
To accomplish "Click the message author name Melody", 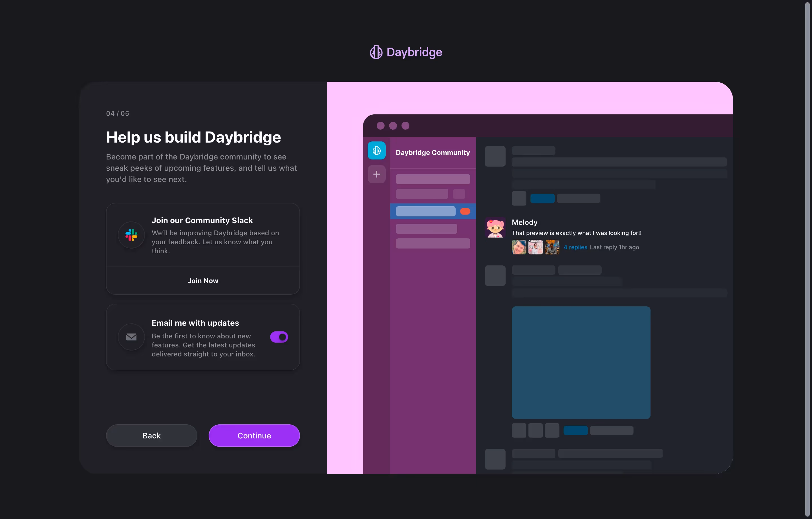I will click(x=524, y=222).
